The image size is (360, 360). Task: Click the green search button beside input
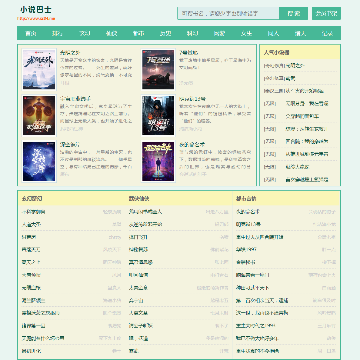pyautogui.click(x=293, y=13)
